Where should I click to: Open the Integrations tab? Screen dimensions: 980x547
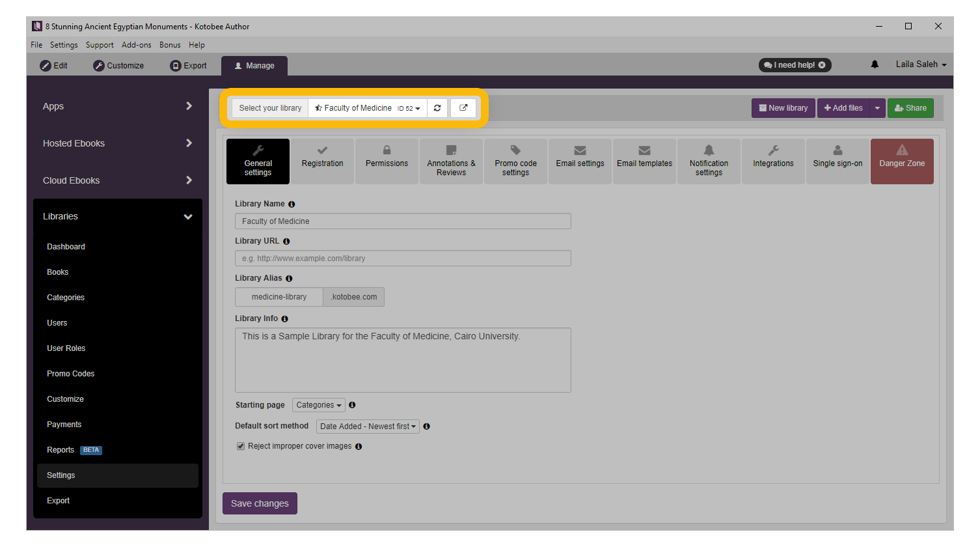(773, 161)
